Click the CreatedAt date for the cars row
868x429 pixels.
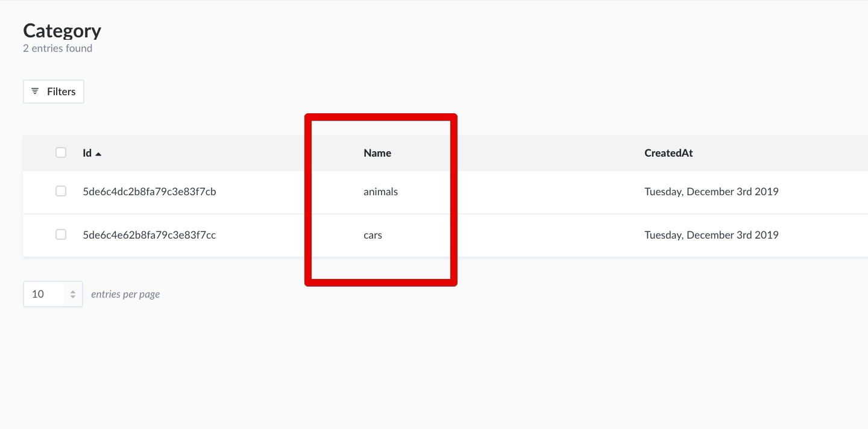[711, 234]
